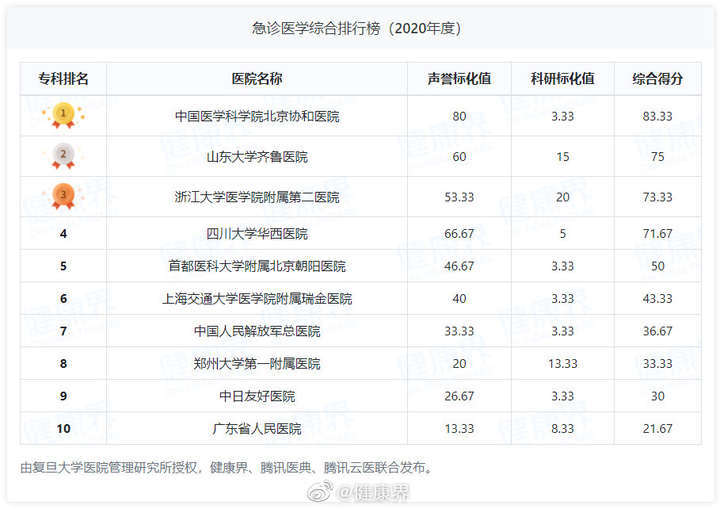Click reputation value 80 for 协和医院
This screenshot has height=509, width=720.
(x=459, y=116)
